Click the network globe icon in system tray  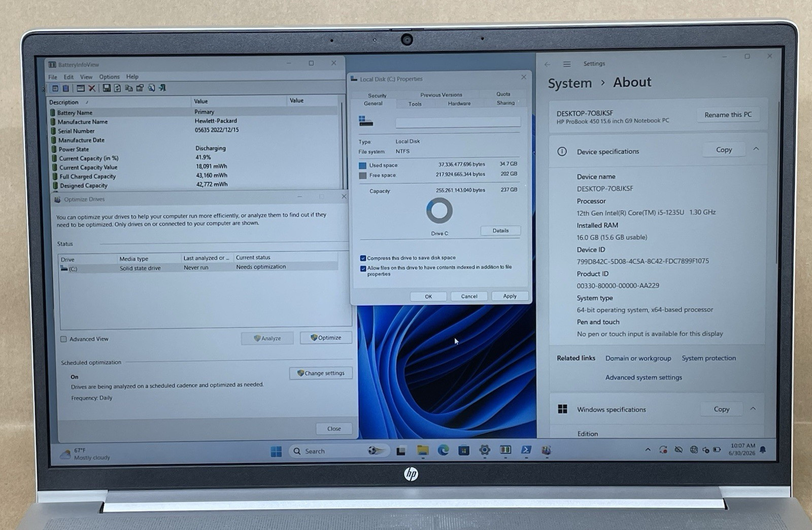[693, 449]
